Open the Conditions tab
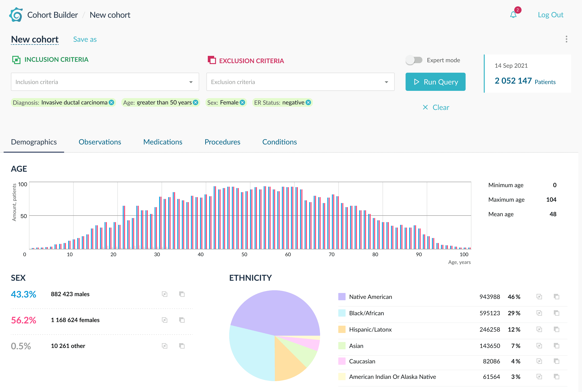 pyautogui.click(x=279, y=142)
